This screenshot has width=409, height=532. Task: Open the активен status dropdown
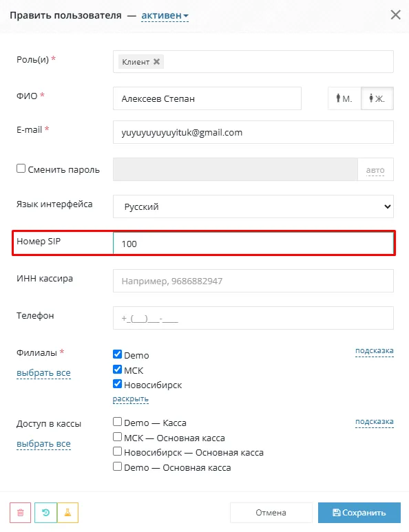(x=165, y=16)
